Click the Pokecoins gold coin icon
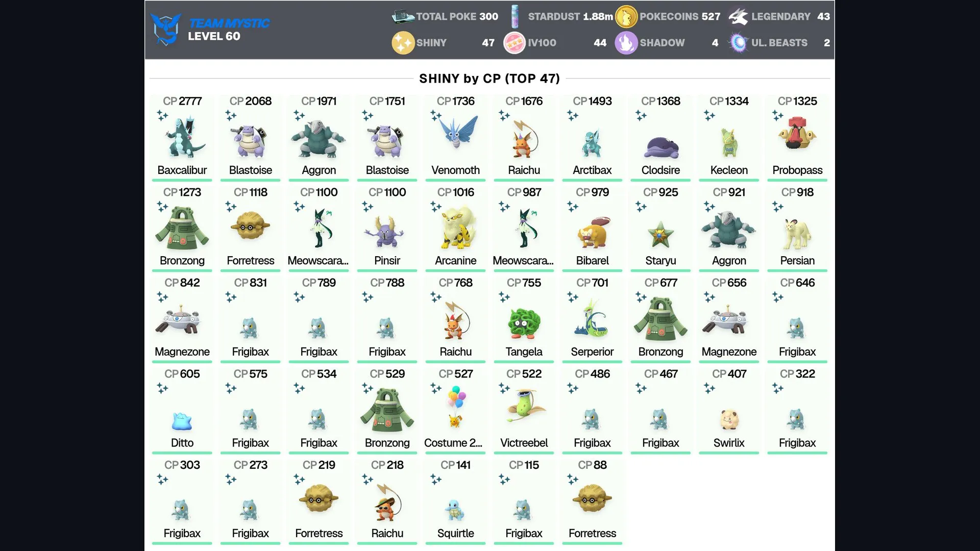This screenshot has height=551, width=980. (626, 16)
